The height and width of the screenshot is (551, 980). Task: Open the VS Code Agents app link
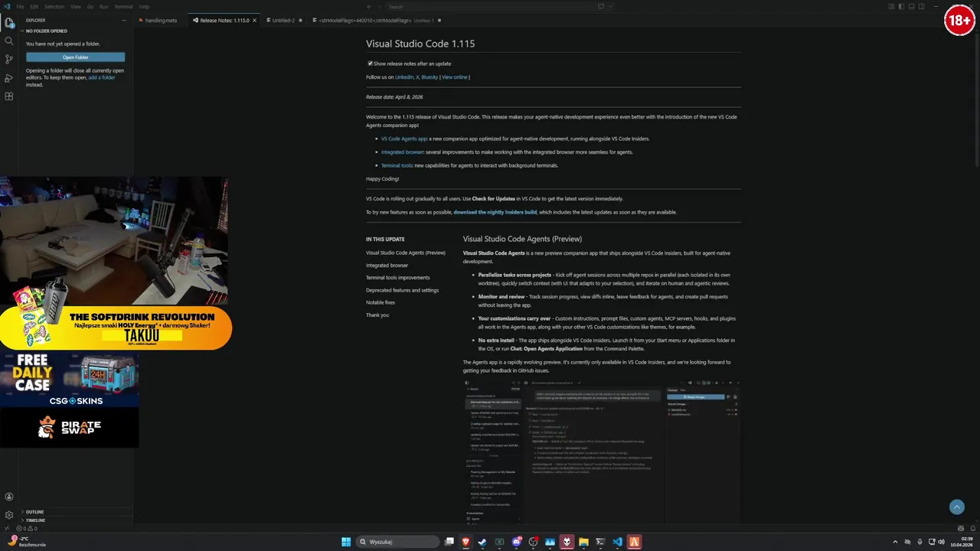404,139
